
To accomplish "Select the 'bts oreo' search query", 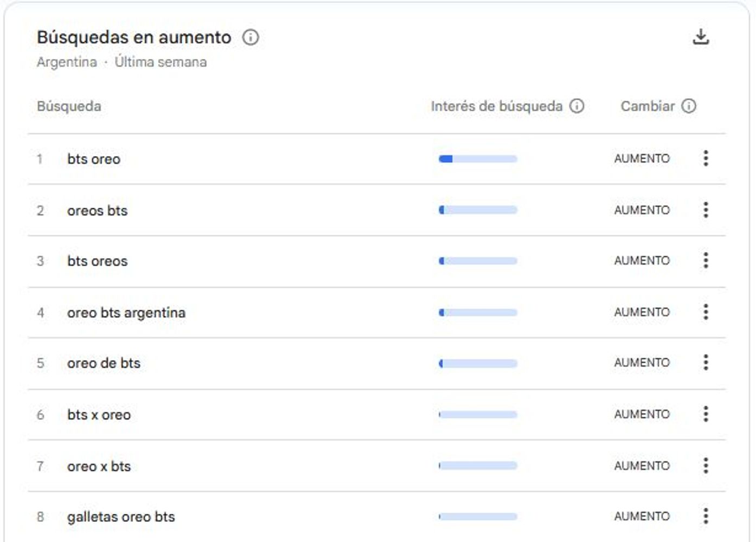I will click(x=94, y=159).
